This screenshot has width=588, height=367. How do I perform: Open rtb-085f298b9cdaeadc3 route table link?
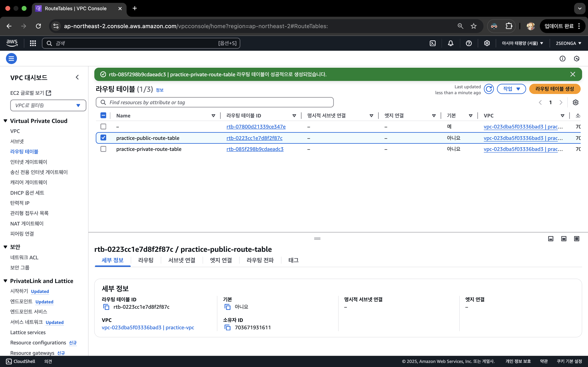(x=255, y=149)
